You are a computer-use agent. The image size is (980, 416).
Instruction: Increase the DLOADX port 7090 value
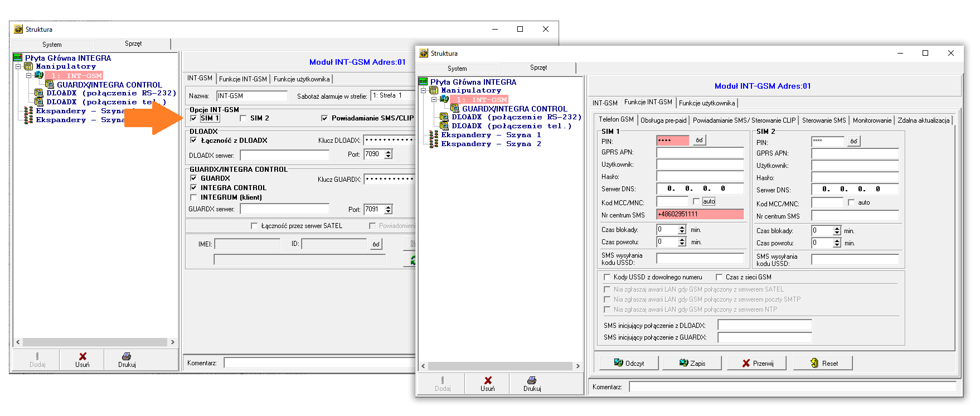click(389, 152)
